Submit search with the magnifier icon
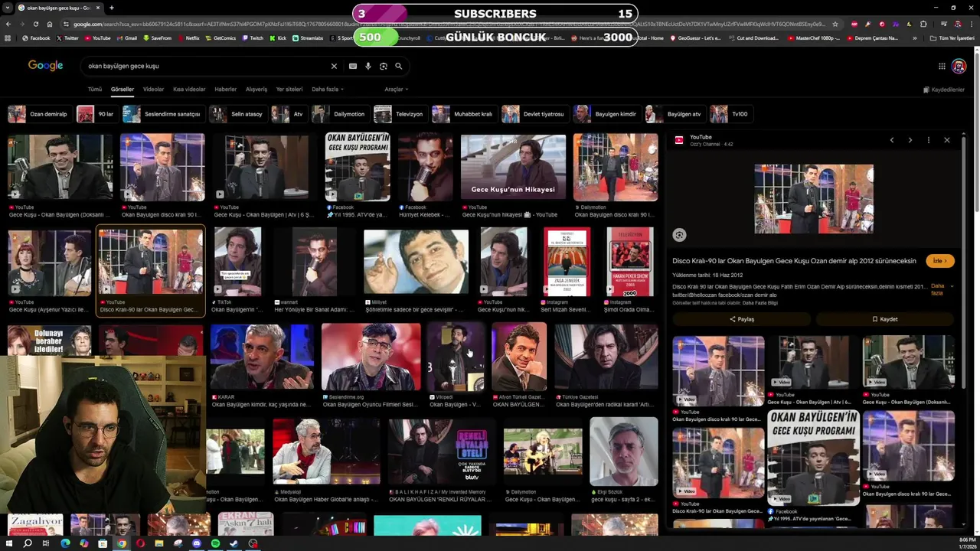The image size is (980, 551). click(x=399, y=67)
